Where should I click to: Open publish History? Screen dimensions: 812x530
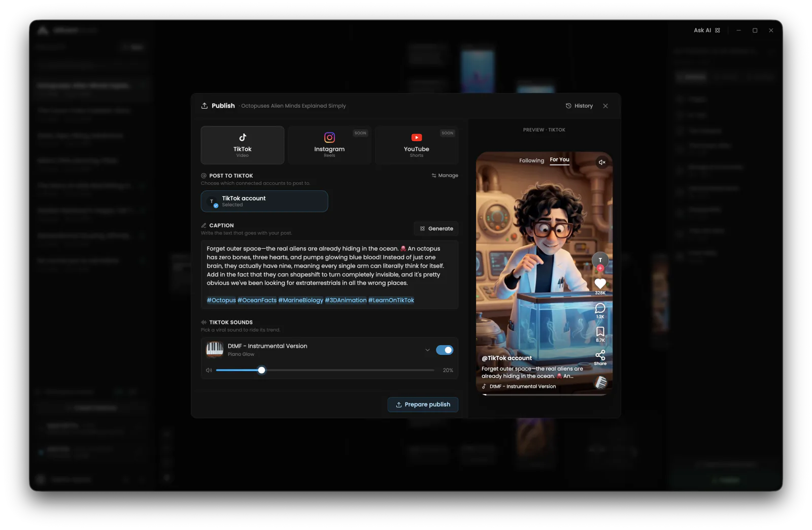click(x=579, y=106)
